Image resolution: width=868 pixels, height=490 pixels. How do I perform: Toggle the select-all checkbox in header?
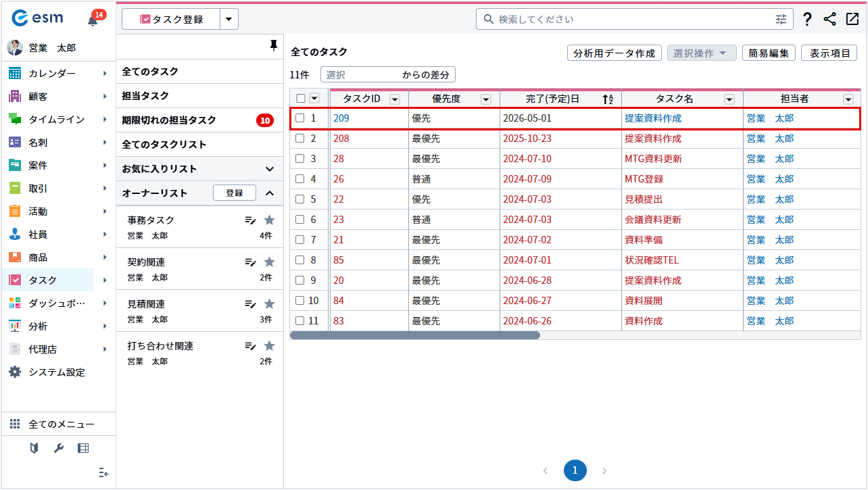coord(301,99)
